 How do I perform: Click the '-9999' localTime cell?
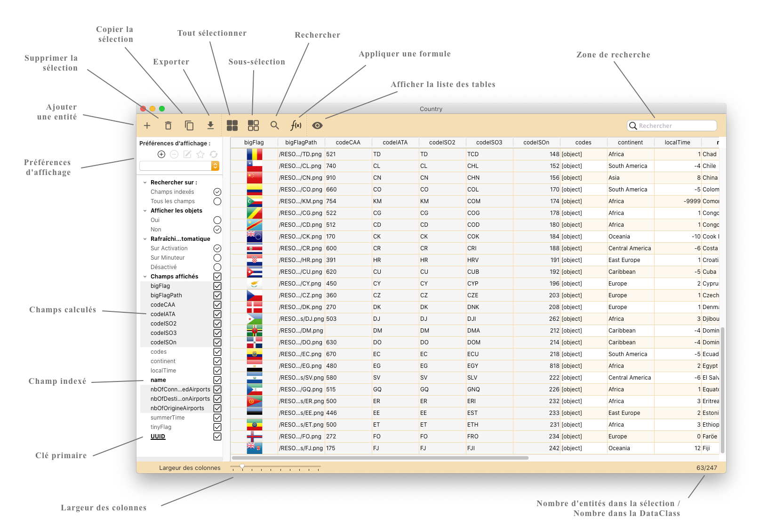(678, 201)
